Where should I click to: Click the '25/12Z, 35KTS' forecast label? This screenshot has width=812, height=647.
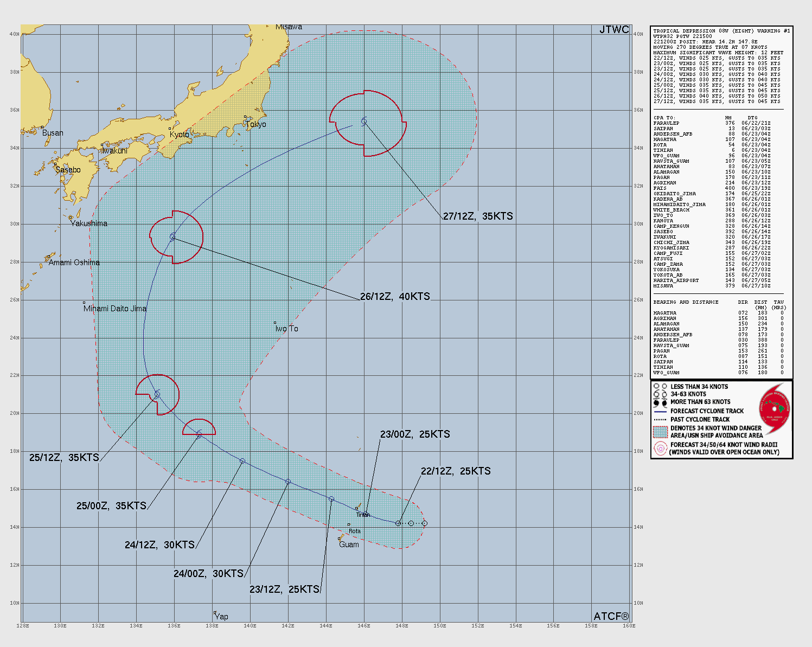pyautogui.click(x=64, y=457)
